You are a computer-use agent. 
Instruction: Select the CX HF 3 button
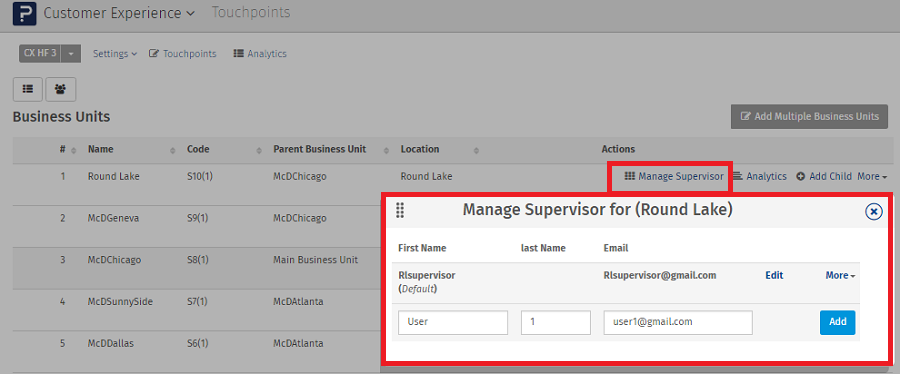tap(40, 53)
